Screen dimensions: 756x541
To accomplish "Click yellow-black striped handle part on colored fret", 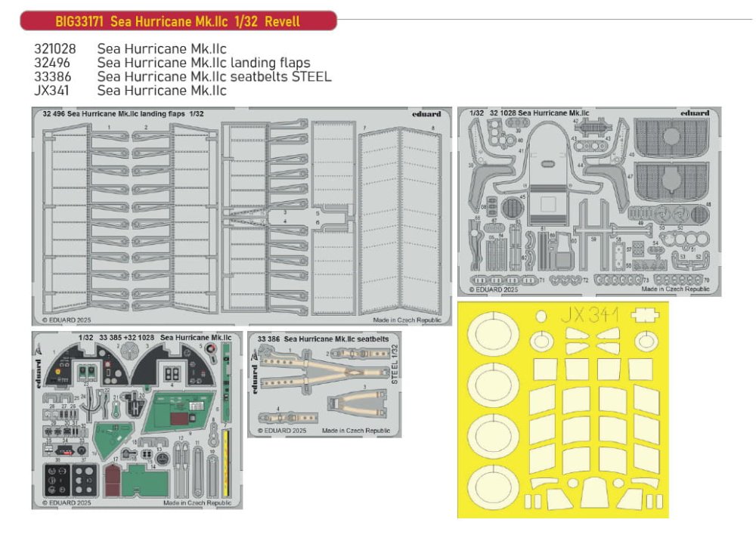I will point(225,463).
